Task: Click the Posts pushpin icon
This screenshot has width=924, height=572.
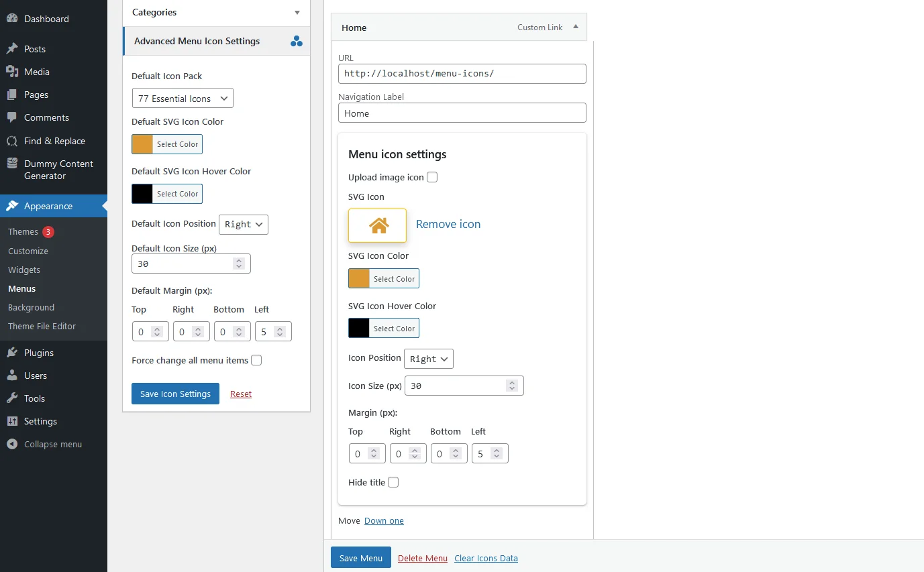Action: [11, 49]
